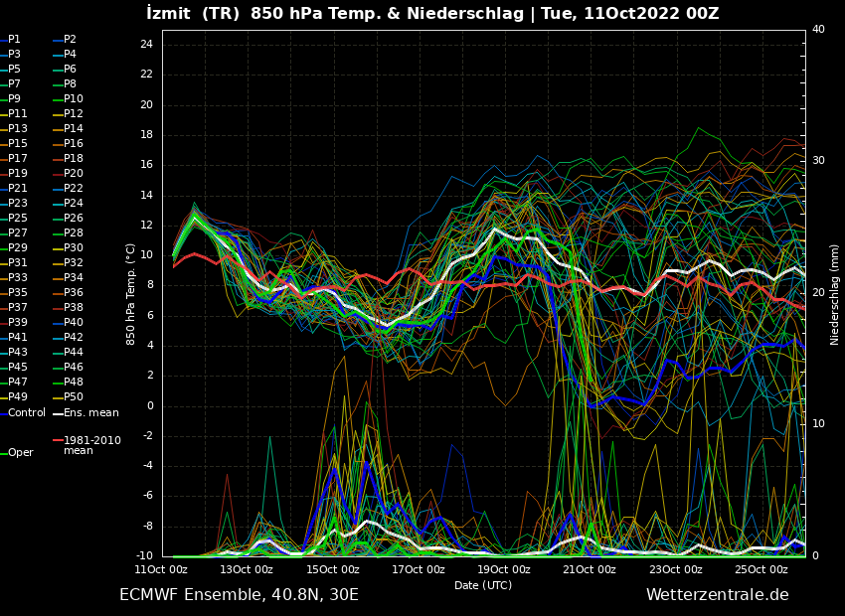Screen dimensions: 845x616
Task: Click "ECMWF Ensemble, 40.8N, 30E" footer text
Action: coord(239,595)
